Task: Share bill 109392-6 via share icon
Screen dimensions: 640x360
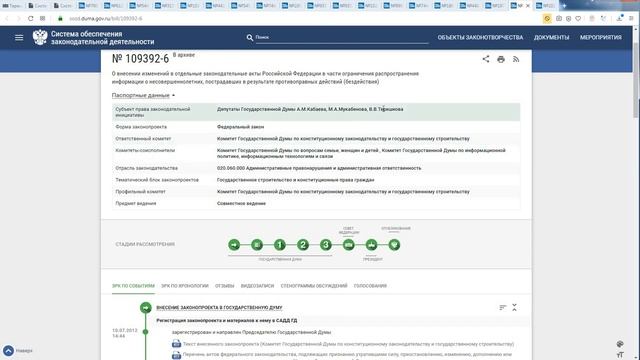Action: (x=486, y=59)
